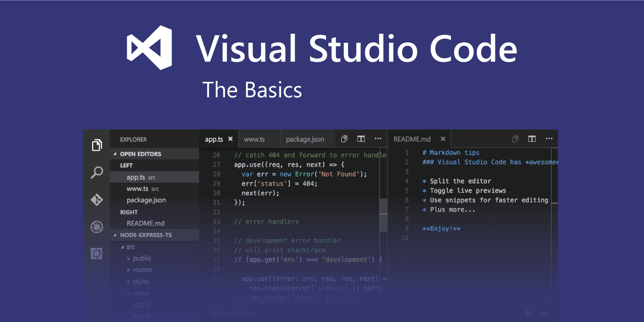The image size is (644, 322).
Task: Click line number 28 in app.ts
Action: [217, 174]
